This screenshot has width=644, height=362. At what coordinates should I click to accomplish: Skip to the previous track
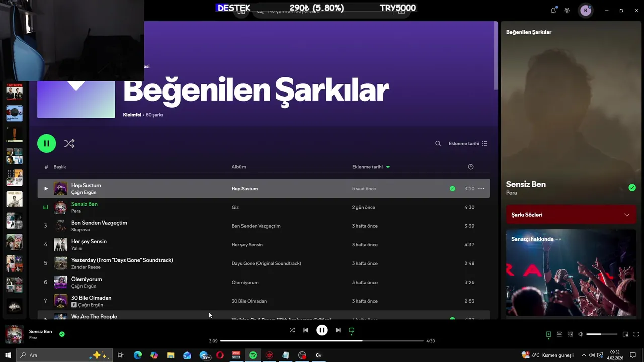tap(306, 330)
